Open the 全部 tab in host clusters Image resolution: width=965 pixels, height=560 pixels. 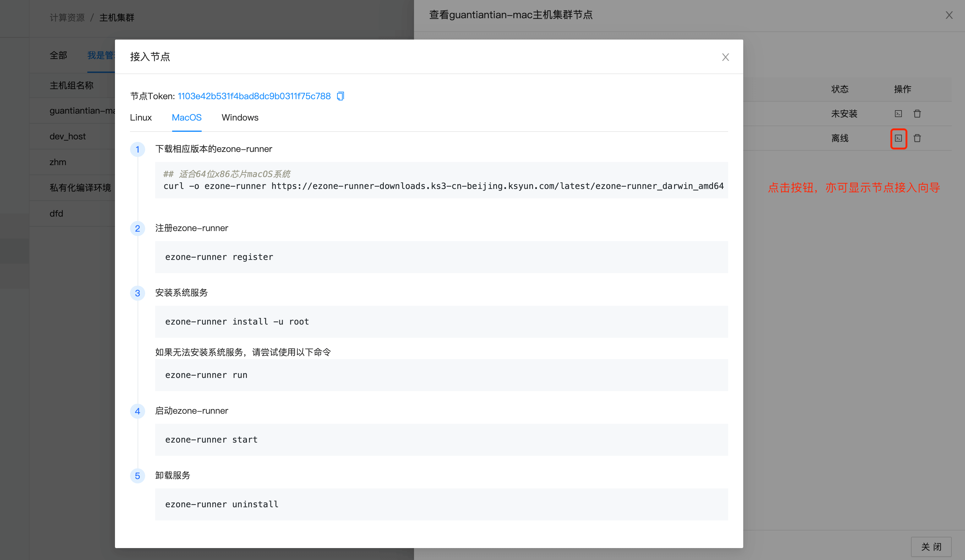pos(58,56)
